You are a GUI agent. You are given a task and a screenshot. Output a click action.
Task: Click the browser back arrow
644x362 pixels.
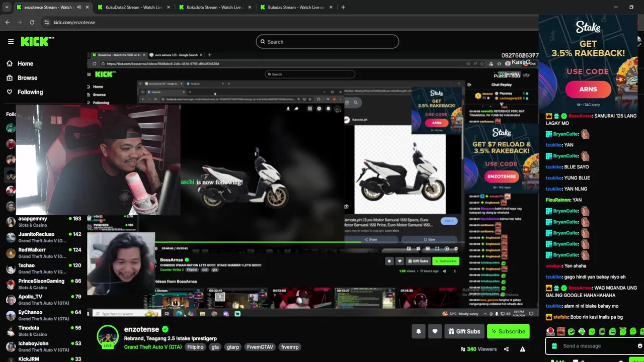[7, 22]
